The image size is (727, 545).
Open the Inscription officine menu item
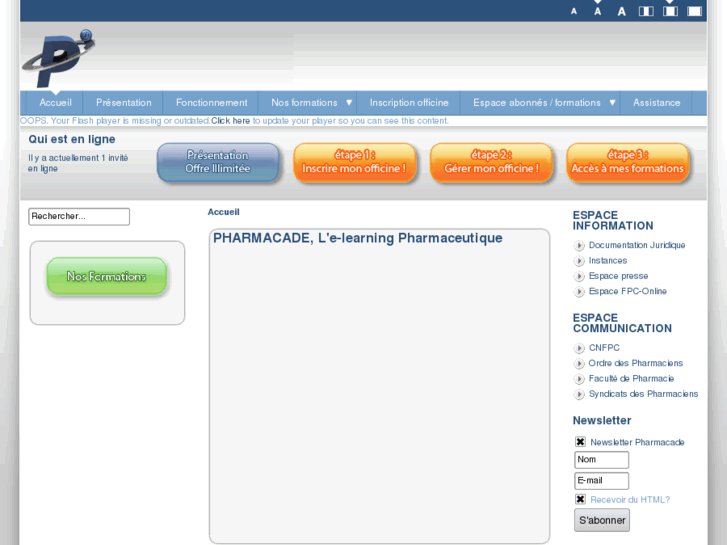(x=409, y=103)
